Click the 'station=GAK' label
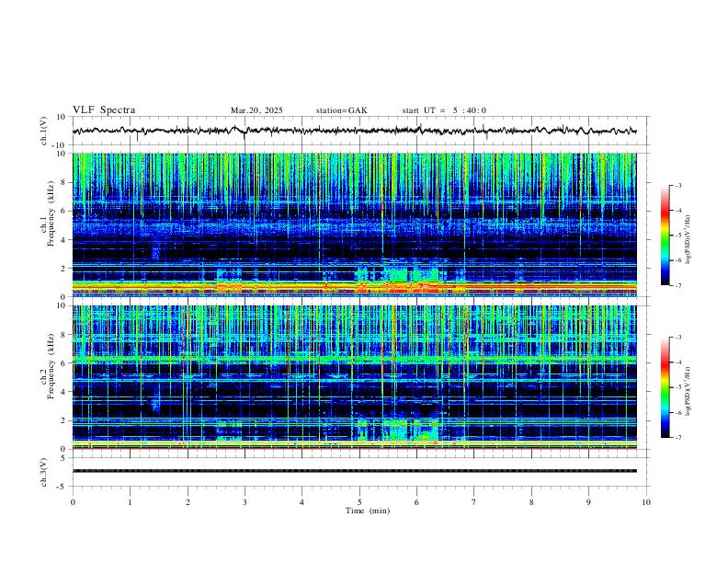 [x=341, y=110]
